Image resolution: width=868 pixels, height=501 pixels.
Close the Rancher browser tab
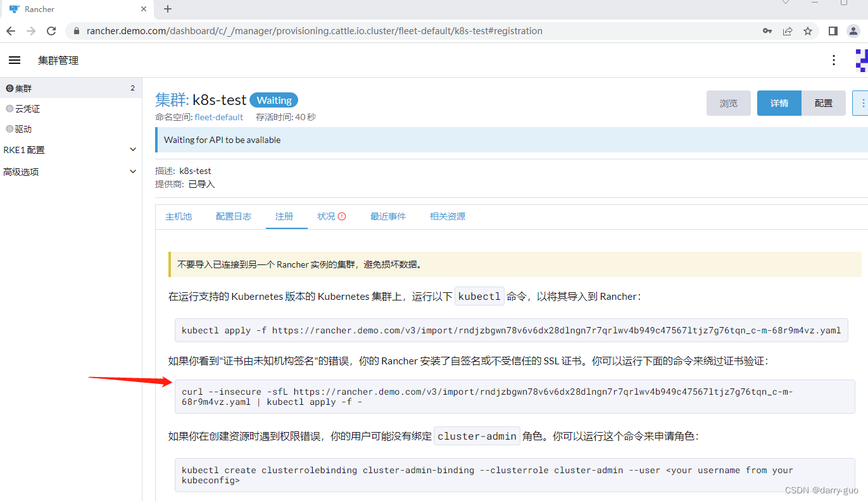144,9
